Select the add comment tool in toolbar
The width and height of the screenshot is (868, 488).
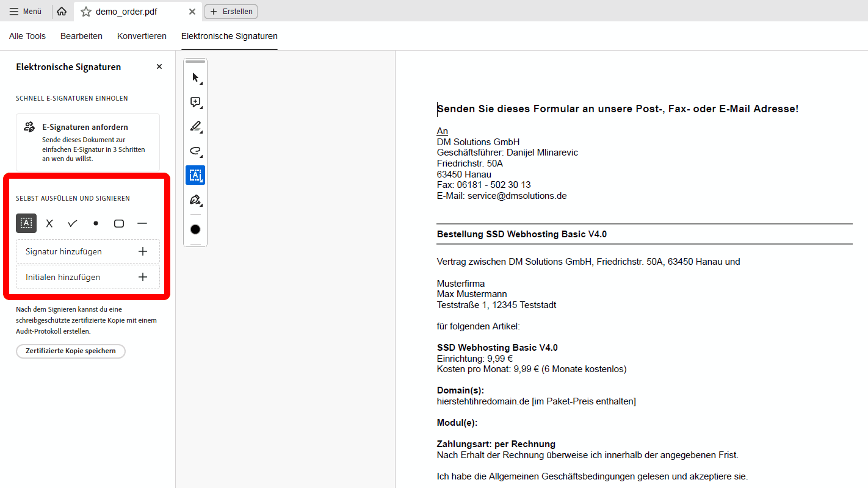(x=195, y=102)
